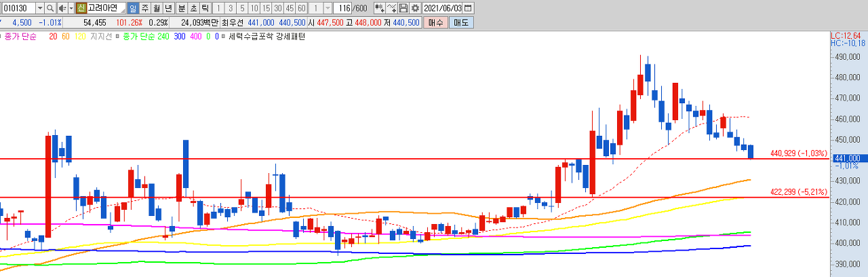The image size is (868, 277).
Task: Select interval button 45
Action: pos(290,8)
